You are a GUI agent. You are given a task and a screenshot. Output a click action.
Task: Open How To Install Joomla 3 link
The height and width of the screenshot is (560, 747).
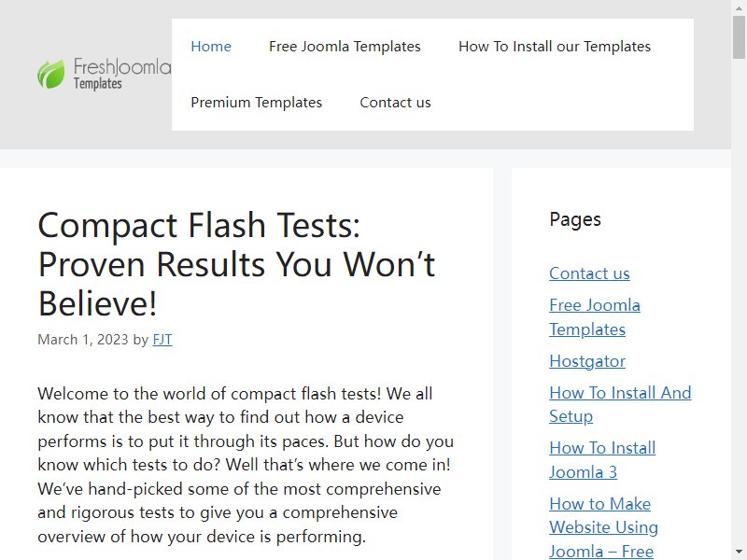[x=602, y=460]
